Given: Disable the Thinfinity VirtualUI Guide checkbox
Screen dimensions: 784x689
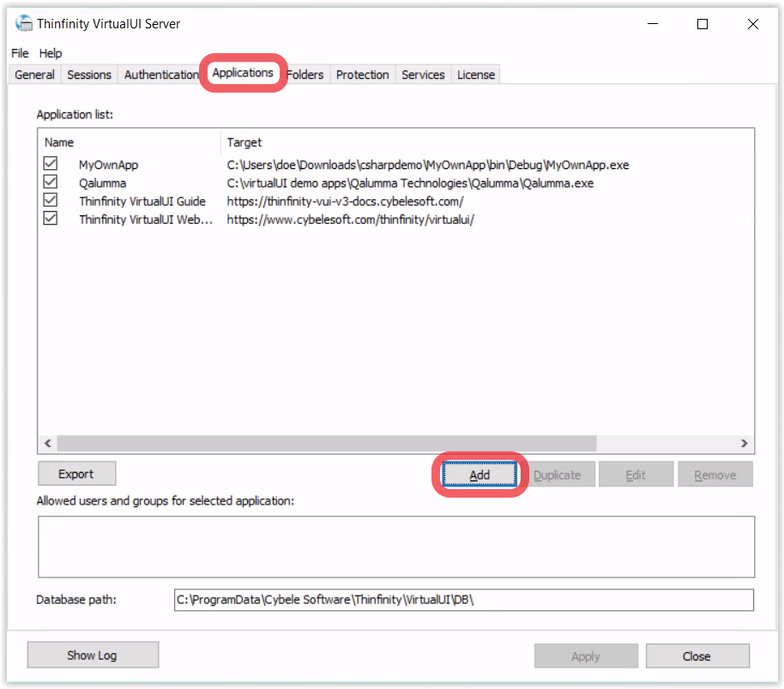Looking at the screenshot, I should 51,200.
